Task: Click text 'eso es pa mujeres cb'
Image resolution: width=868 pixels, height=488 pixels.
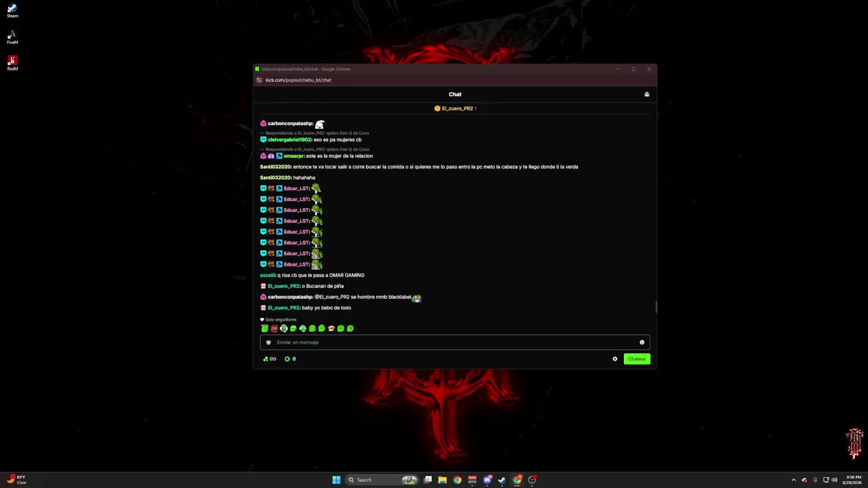Action: click(x=338, y=140)
